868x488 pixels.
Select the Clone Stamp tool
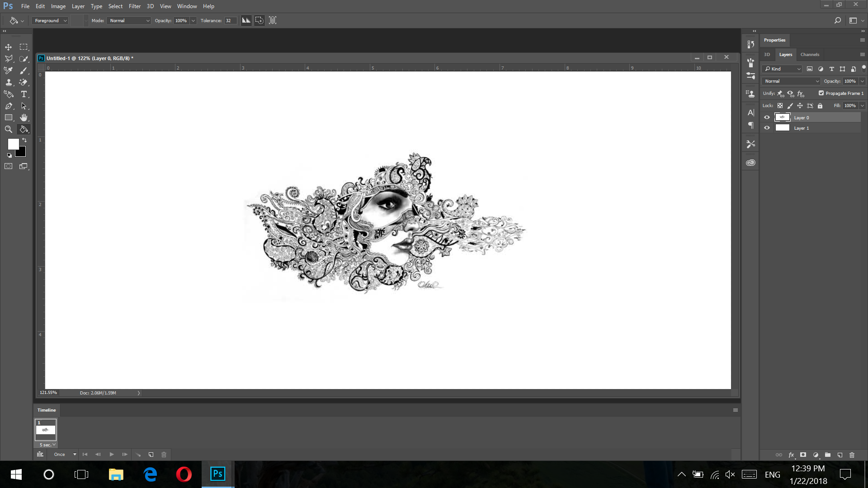tap(8, 82)
